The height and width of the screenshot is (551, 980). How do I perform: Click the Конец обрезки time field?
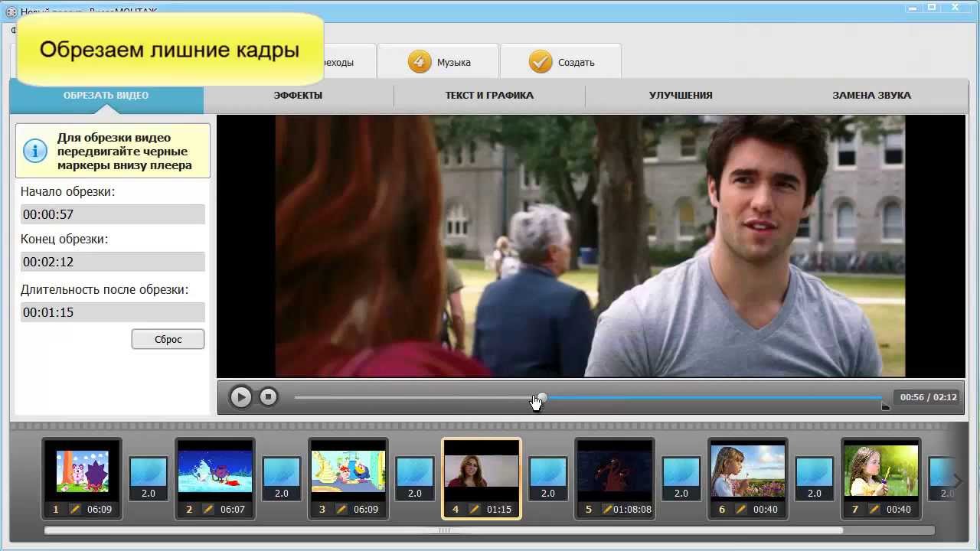tap(113, 262)
